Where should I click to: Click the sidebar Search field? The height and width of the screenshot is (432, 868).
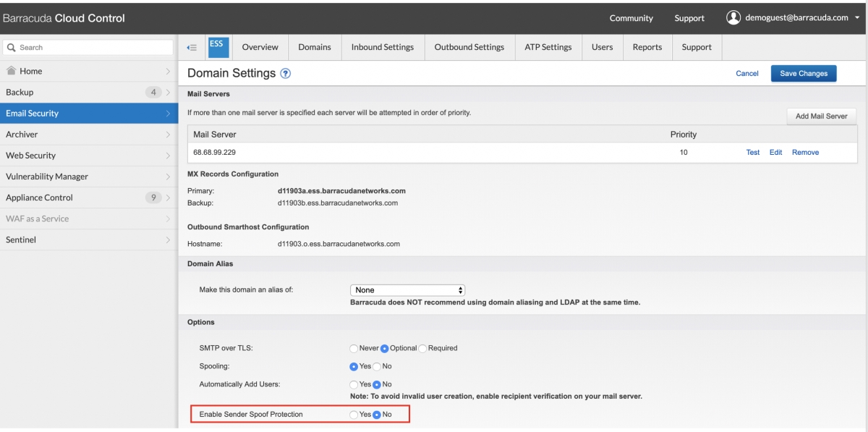88,47
